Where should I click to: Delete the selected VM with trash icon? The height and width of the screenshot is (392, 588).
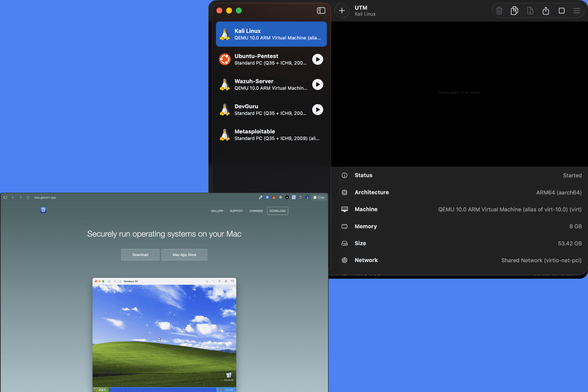click(x=499, y=11)
